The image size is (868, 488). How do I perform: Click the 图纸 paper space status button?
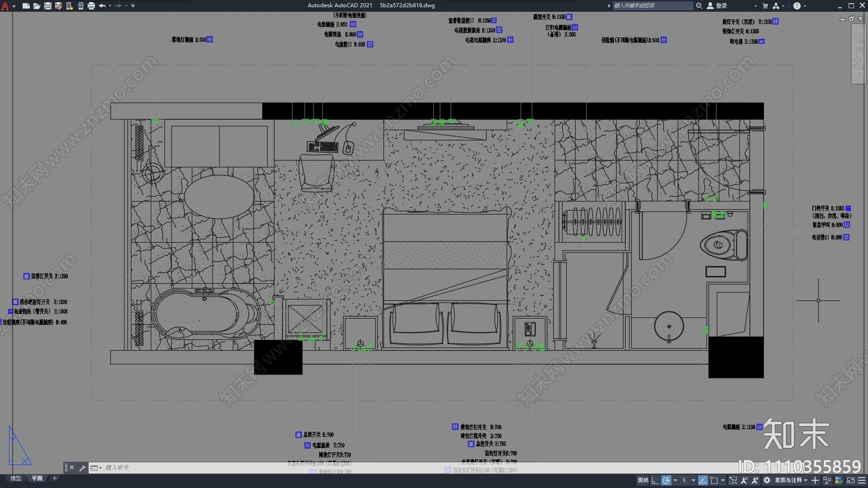[x=643, y=480]
